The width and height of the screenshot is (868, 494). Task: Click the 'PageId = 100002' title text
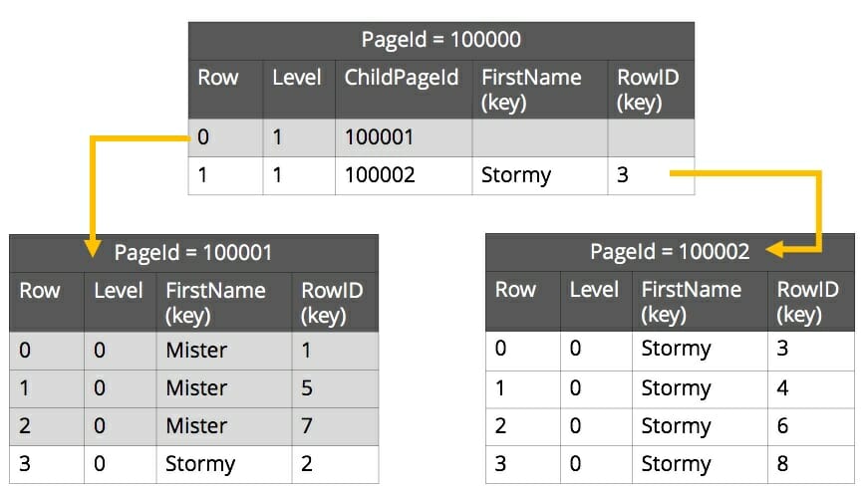pyautogui.click(x=669, y=252)
